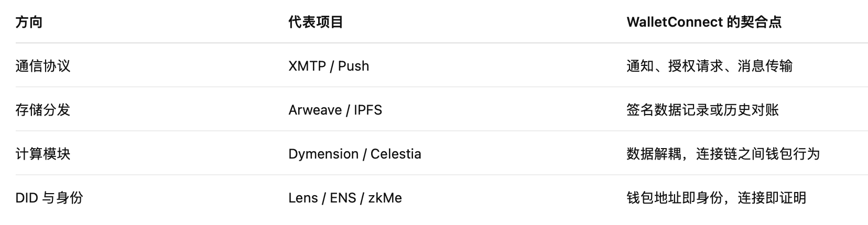Image resolution: width=868 pixels, height=225 pixels.
Task: Click the 存储分发 cell
Action: 43,110
